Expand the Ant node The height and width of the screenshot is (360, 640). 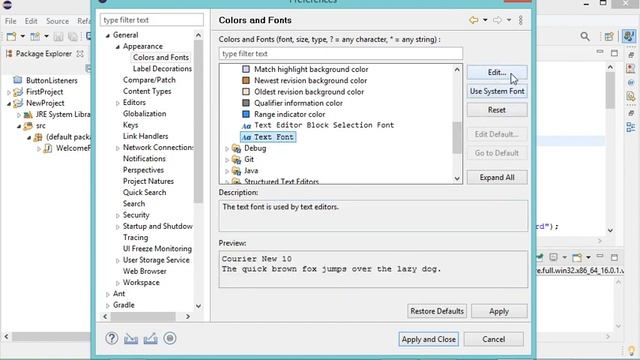108,294
